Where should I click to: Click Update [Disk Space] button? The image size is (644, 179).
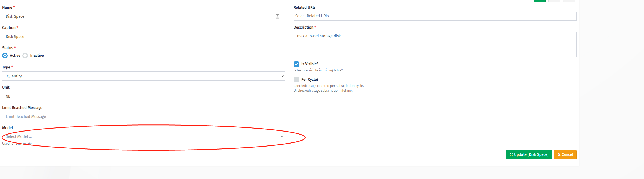529,155
